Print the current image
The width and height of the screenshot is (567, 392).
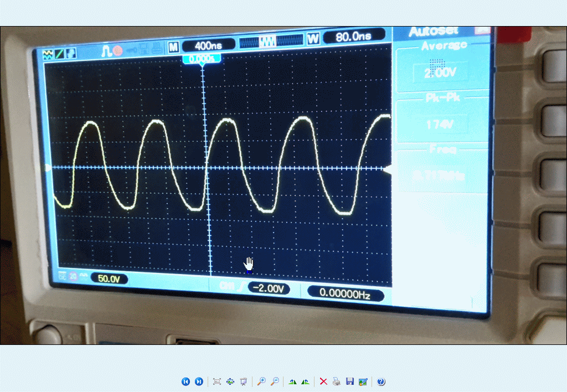coord(337,381)
